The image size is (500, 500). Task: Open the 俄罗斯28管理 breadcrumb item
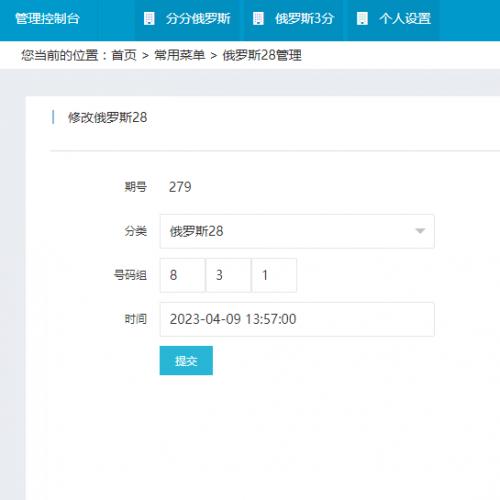tap(262, 55)
